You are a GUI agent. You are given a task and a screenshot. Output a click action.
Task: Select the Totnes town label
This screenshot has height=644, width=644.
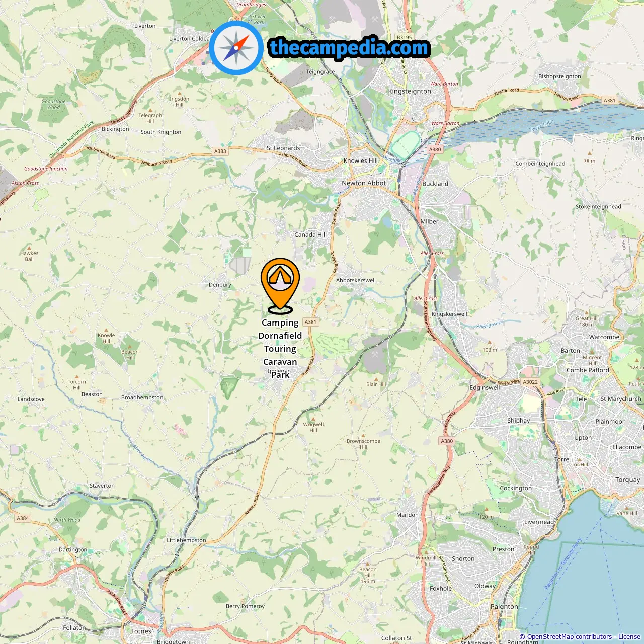pos(141,631)
